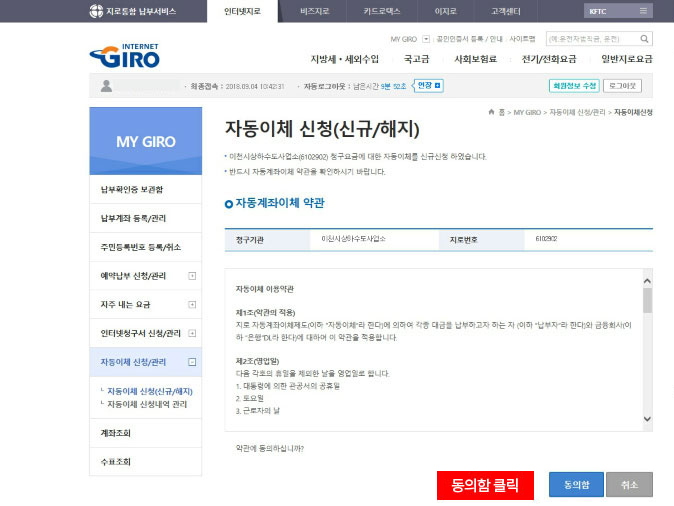Click the Internet GIRO logo
Viewport: 674px width, 506px height.
click(x=125, y=56)
